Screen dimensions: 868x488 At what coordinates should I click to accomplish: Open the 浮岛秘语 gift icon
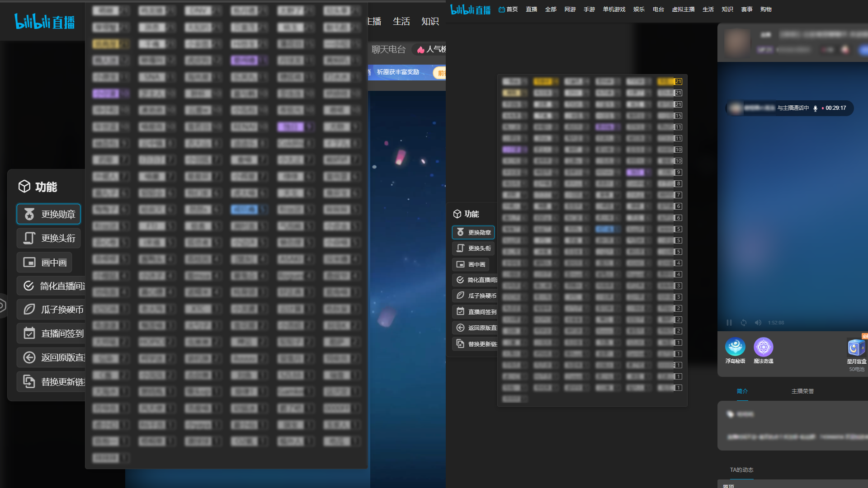(736, 347)
